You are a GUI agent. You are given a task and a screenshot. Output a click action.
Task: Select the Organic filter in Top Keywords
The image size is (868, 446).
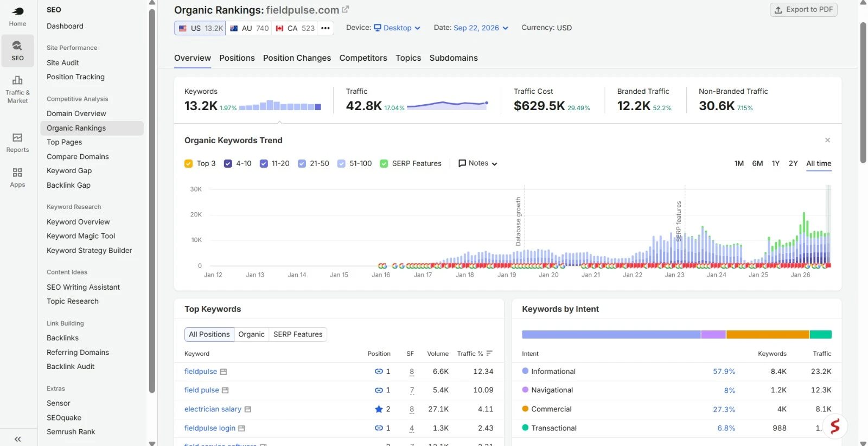pos(251,334)
